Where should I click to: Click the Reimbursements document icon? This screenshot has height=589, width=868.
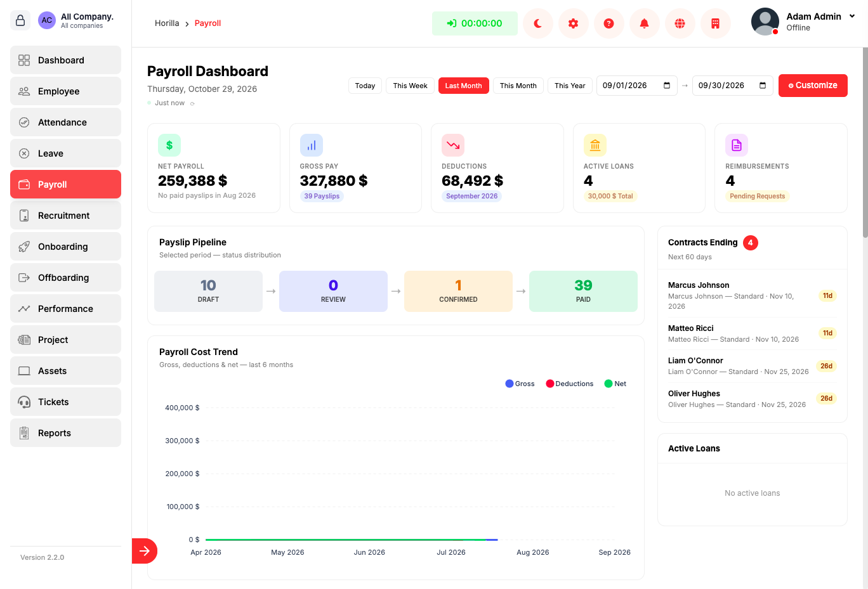737,145
